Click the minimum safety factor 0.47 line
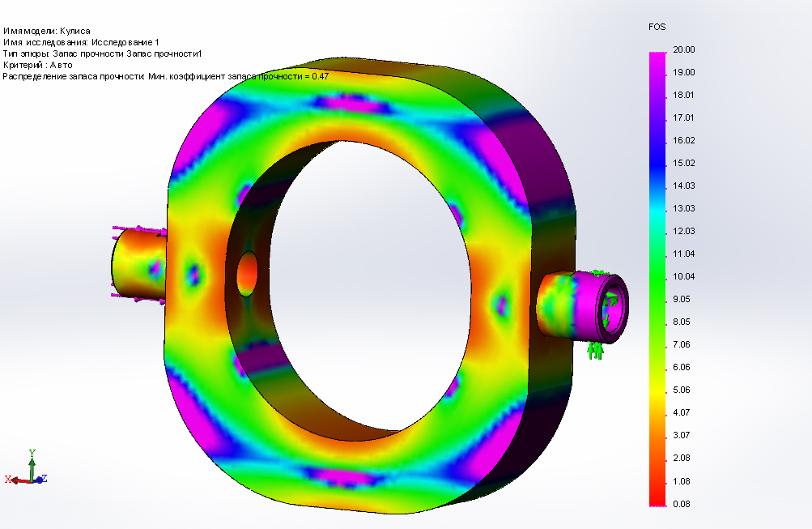This screenshot has height=529, width=812. tap(166, 77)
